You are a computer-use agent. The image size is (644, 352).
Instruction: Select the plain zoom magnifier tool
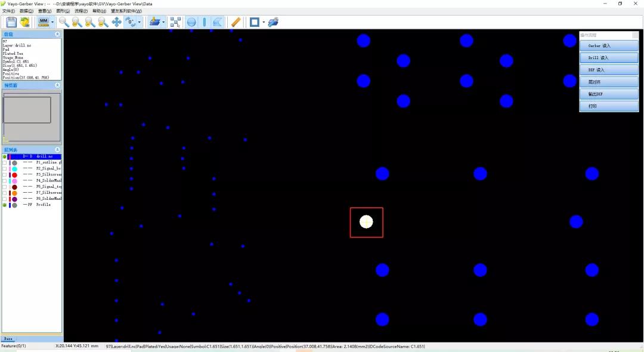click(x=64, y=21)
